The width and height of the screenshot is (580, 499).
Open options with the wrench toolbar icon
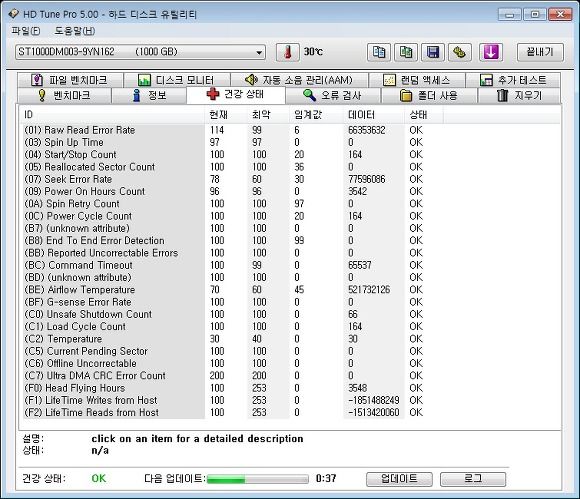[460, 52]
